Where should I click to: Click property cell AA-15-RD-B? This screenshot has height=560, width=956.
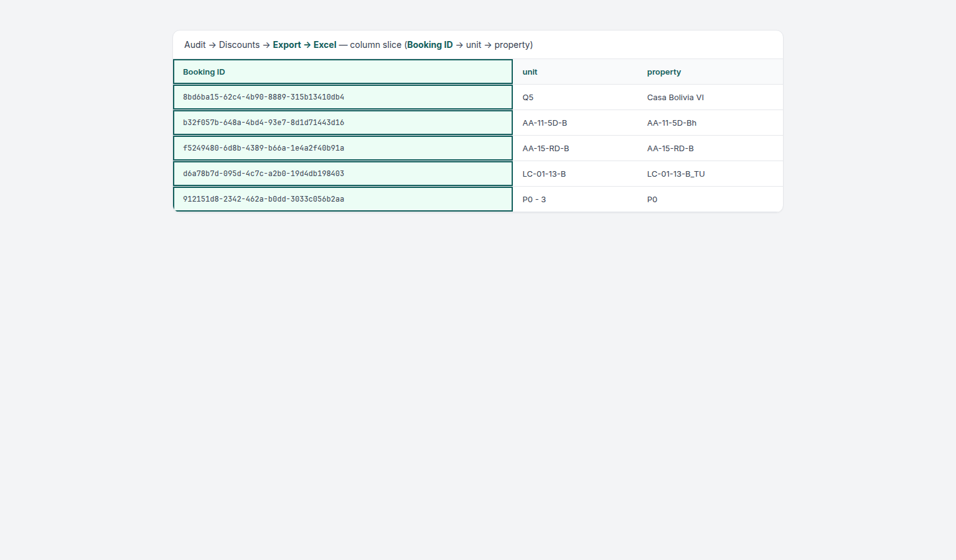pyautogui.click(x=710, y=148)
